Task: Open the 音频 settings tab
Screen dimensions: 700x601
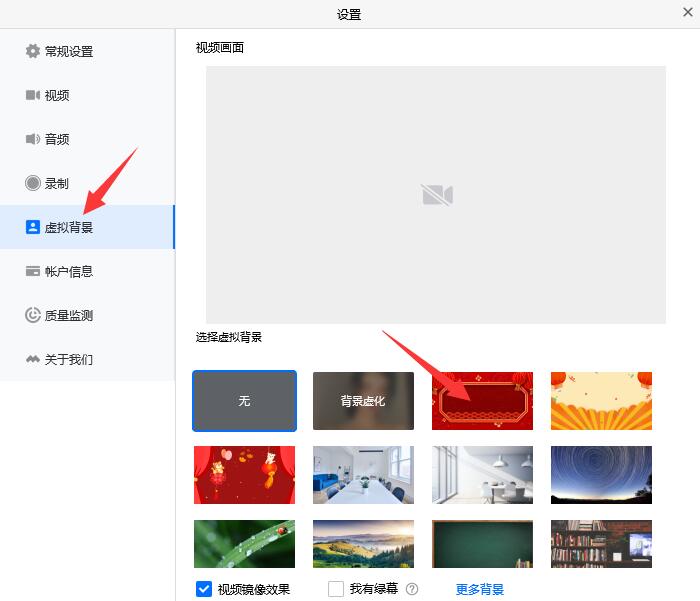Action: point(87,139)
